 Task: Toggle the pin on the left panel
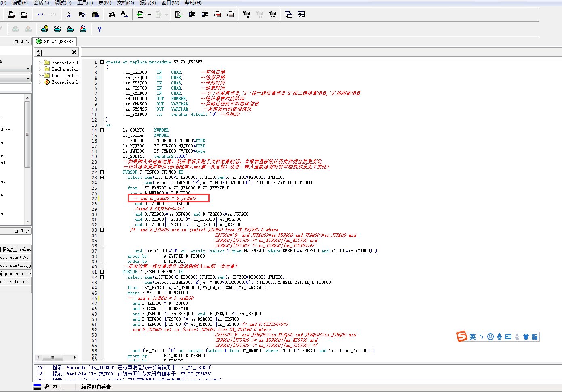22,42
